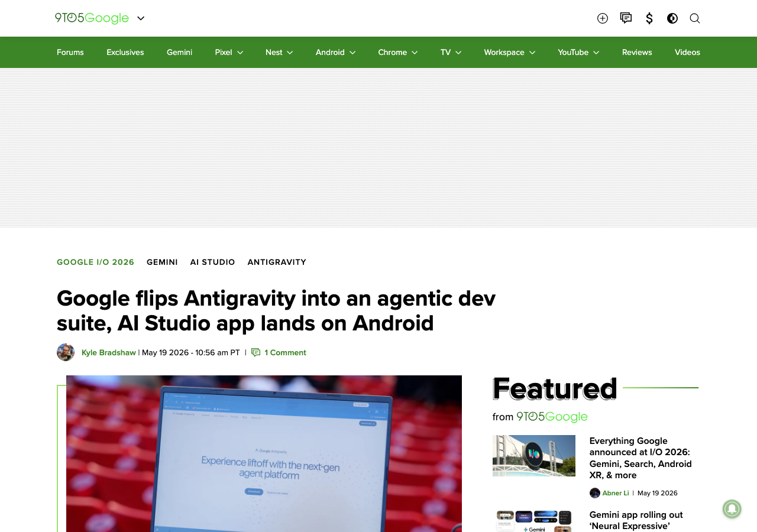The height and width of the screenshot is (532, 757).
Task: Go to the Reviews section
Action: point(637,52)
